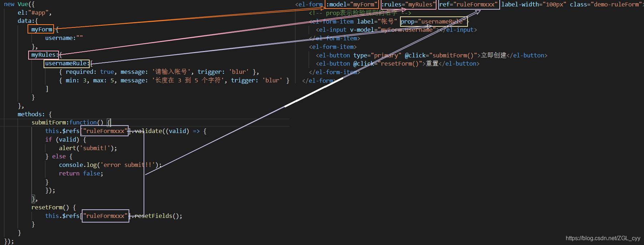The width and height of the screenshot is (644, 245).
Task: Click the :rules="myRules" attribute
Action: point(409,5)
